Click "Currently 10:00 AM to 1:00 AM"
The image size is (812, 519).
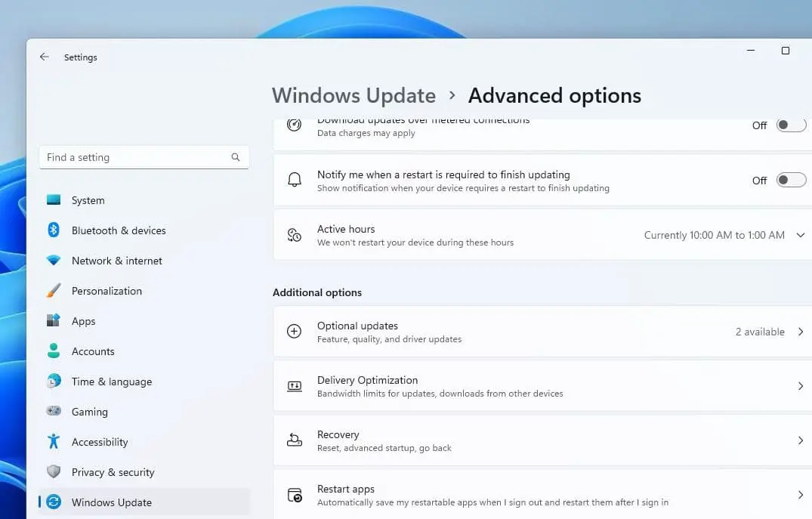[714, 235]
